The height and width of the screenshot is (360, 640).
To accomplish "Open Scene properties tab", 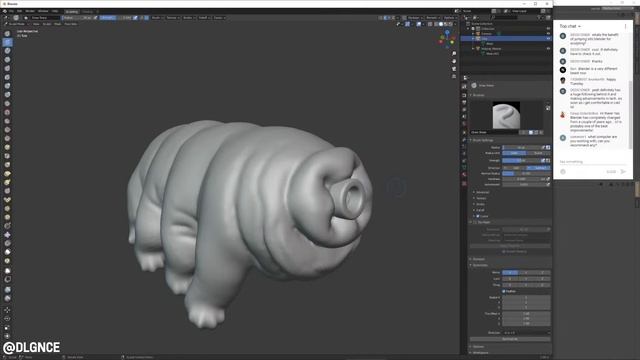I will pyautogui.click(x=464, y=117).
